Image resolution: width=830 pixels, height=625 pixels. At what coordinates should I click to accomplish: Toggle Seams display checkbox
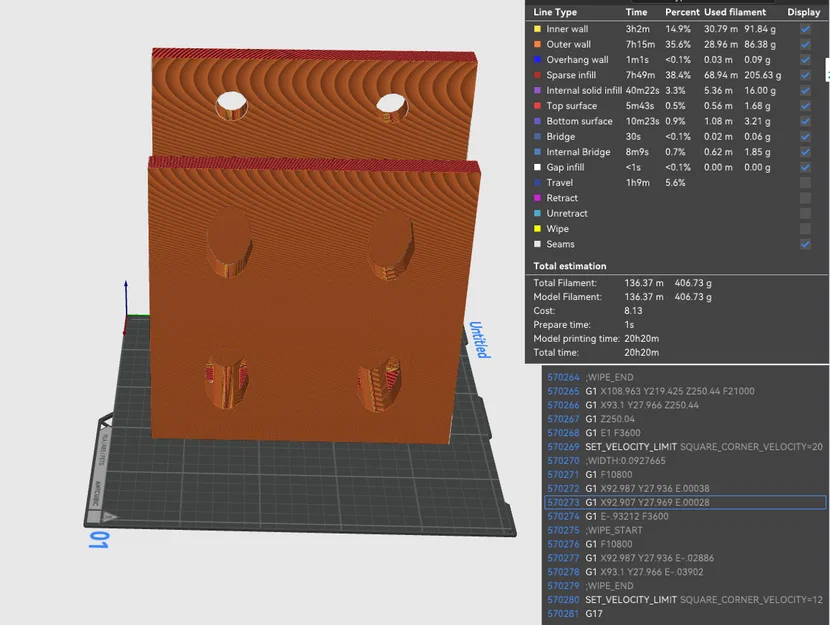click(805, 244)
